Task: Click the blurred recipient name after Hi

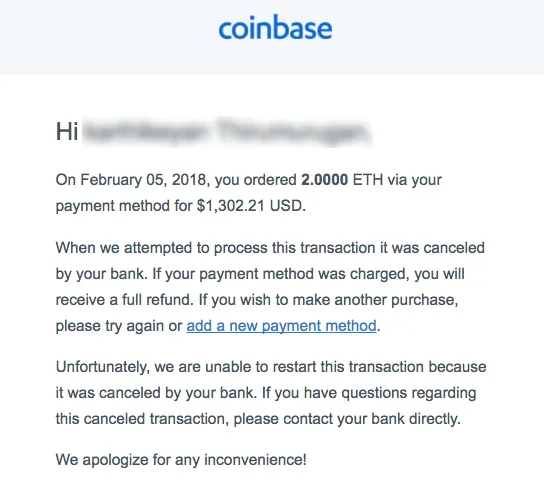Action: pos(227,132)
